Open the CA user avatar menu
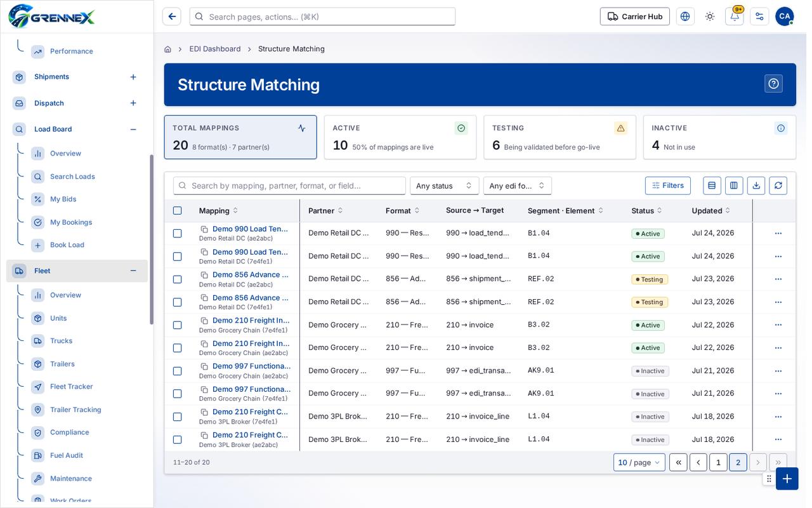The height and width of the screenshot is (508, 812). click(784, 17)
